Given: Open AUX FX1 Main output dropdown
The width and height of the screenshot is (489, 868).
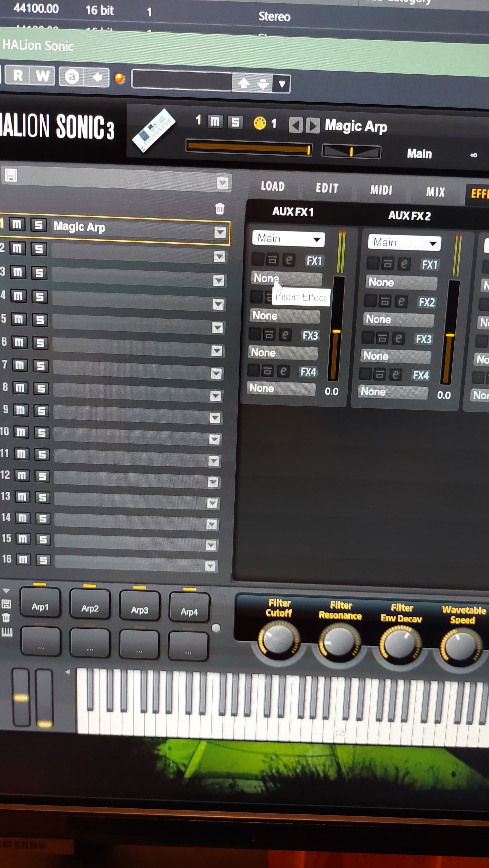Looking at the screenshot, I should [x=289, y=239].
